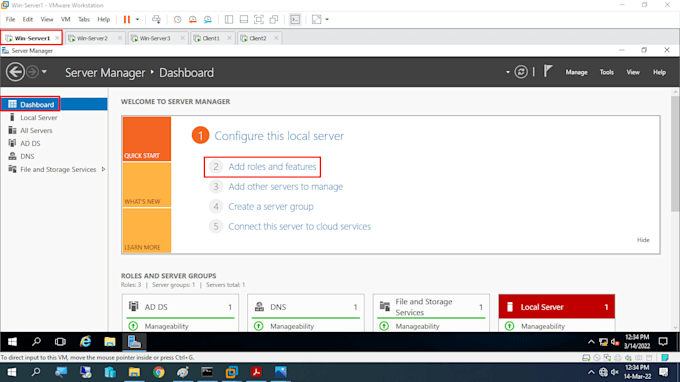
Task: Click Add roles and features
Action: pyautogui.click(x=272, y=167)
